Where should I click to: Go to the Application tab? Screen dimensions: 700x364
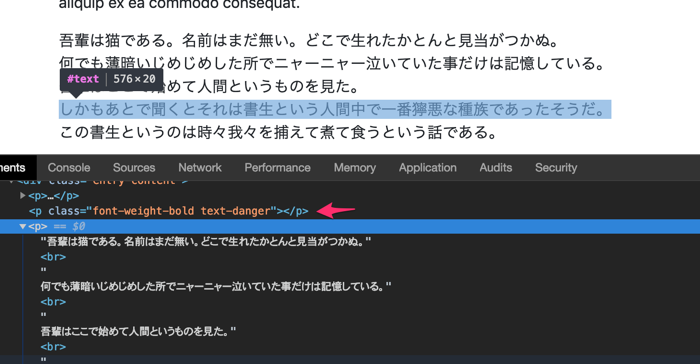[x=427, y=167]
